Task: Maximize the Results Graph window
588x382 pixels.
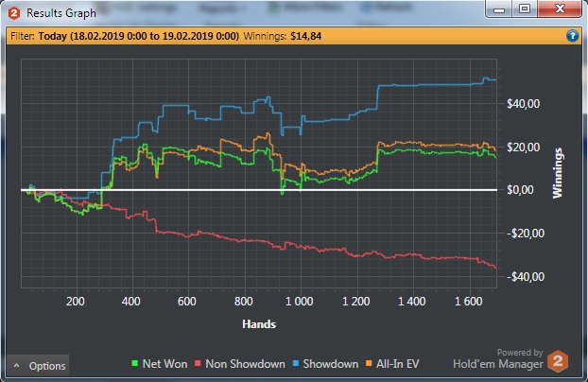Action: tap(525, 9)
